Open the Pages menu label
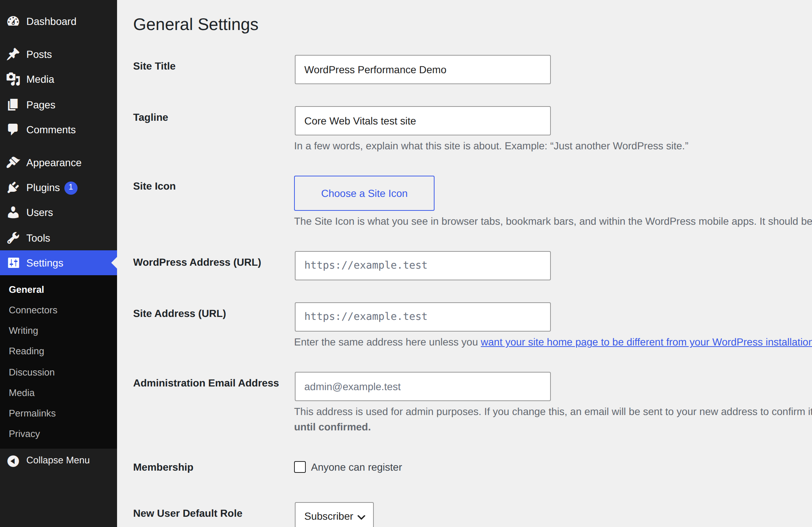Viewport: 812px width, 527px height. [x=41, y=105]
